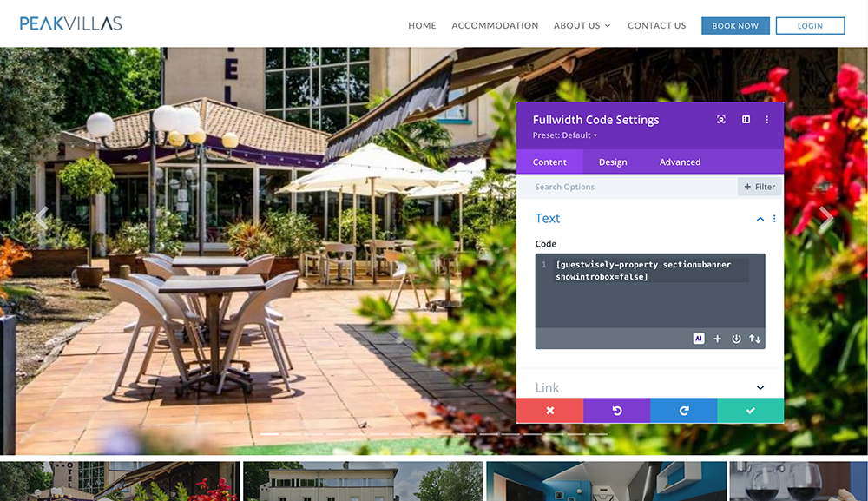Open Text section three-dot options
This screenshot has height=501, width=868.
click(774, 219)
